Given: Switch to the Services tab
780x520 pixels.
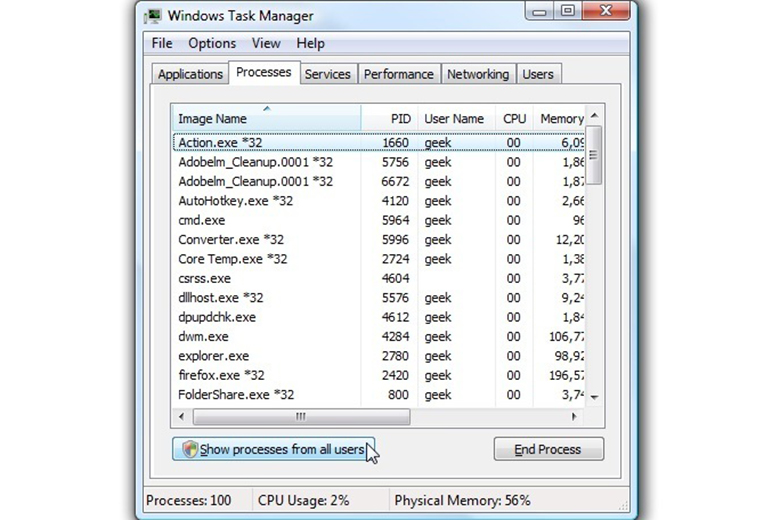Looking at the screenshot, I should 327,74.
